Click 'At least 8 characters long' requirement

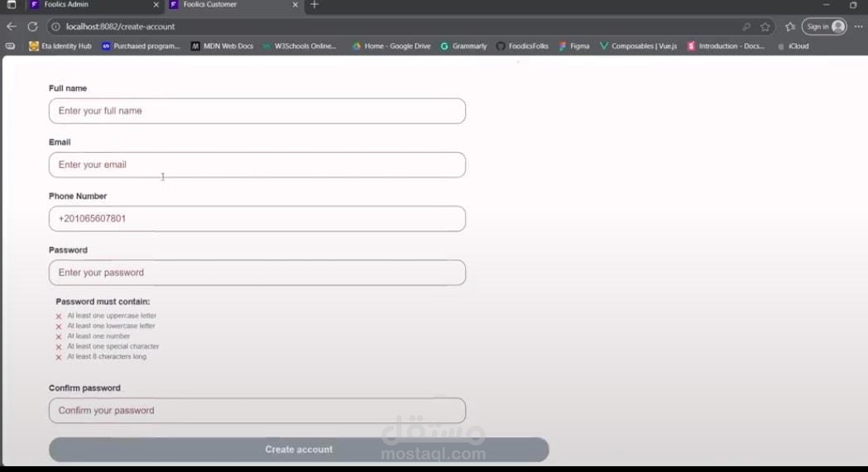click(x=107, y=356)
